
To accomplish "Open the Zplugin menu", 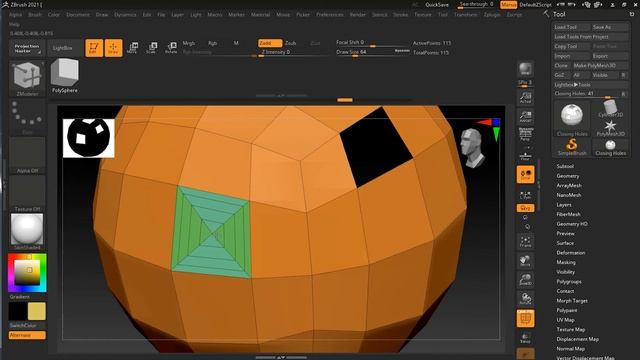I will (x=492, y=15).
